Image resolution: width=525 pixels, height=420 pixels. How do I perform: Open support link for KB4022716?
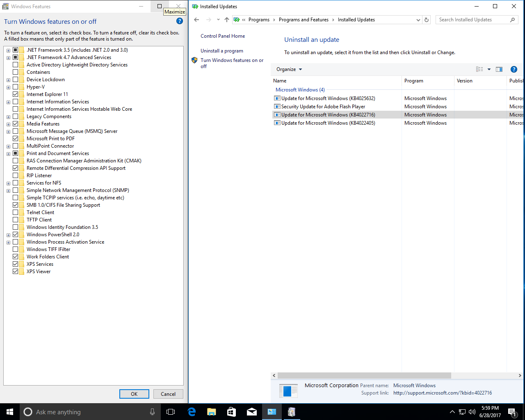(x=443, y=393)
